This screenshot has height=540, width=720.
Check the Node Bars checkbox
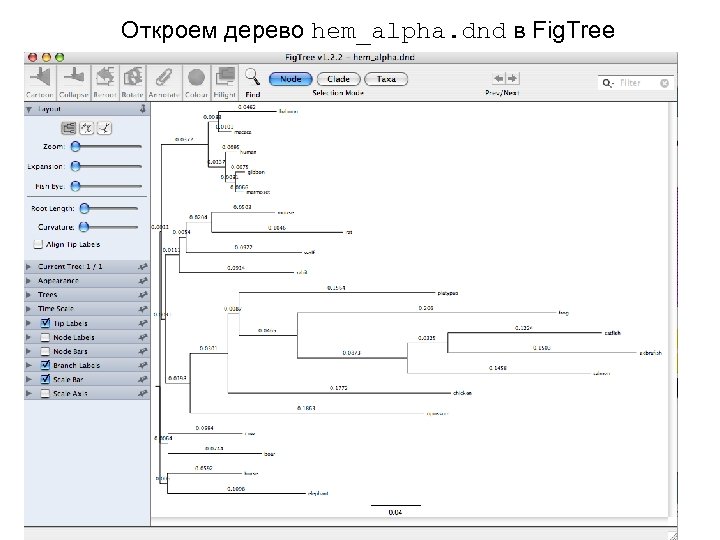coord(45,351)
